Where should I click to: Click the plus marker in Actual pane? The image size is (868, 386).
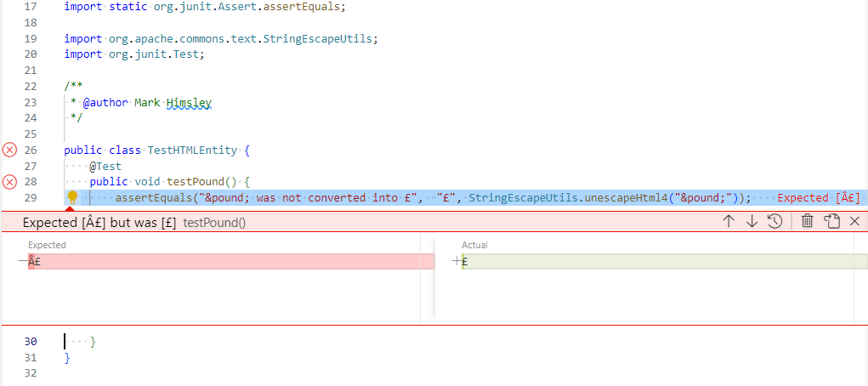pyautogui.click(x=457, y=262)
